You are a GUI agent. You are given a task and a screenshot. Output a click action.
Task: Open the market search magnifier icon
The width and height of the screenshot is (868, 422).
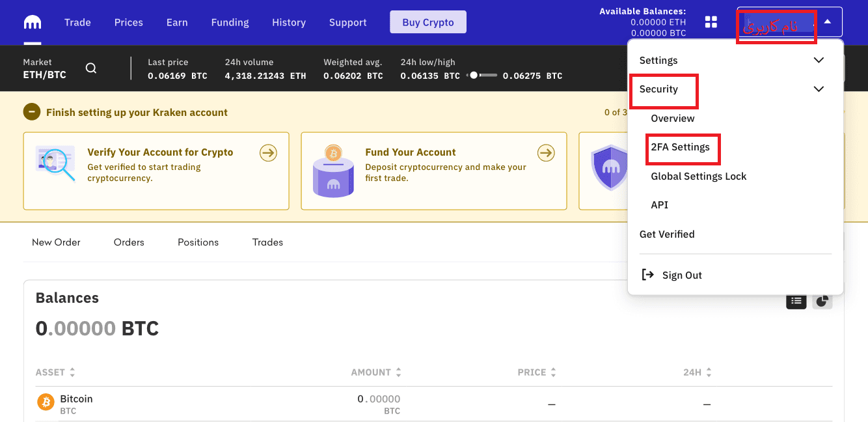(91, 68)
